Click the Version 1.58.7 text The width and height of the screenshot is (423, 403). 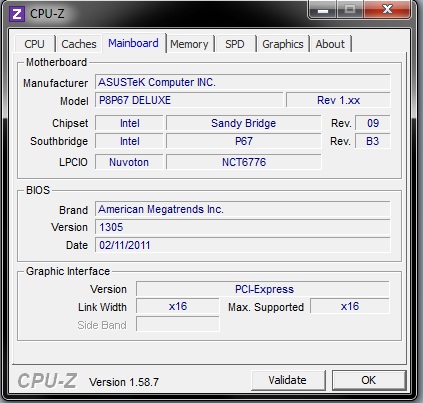coord(124,382)
